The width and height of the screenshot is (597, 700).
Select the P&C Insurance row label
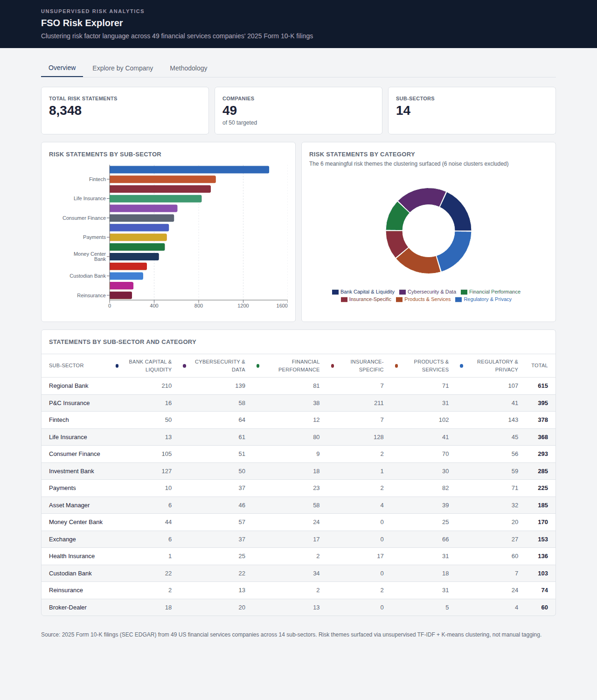[x=69, y=403]
